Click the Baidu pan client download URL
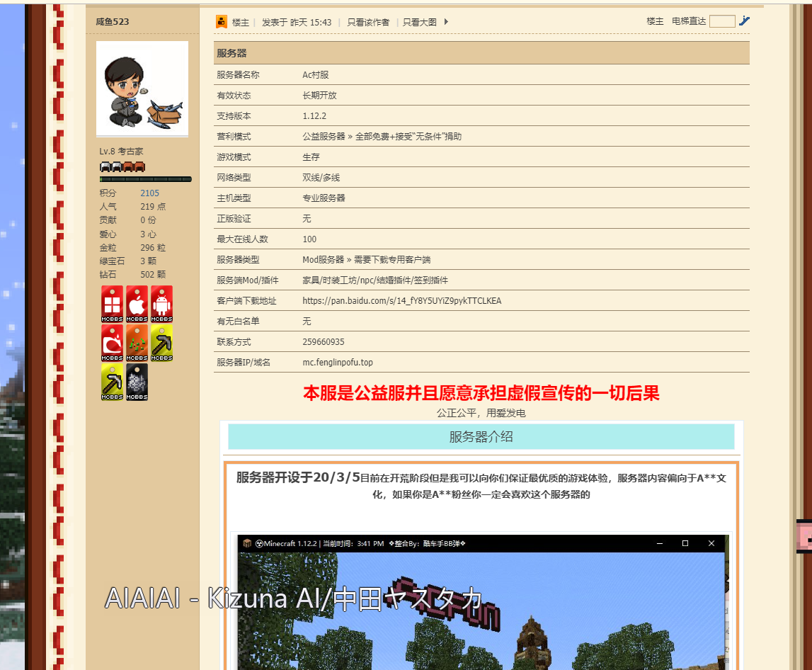Screen dimensions: 812x670 [x=402, y=300]
